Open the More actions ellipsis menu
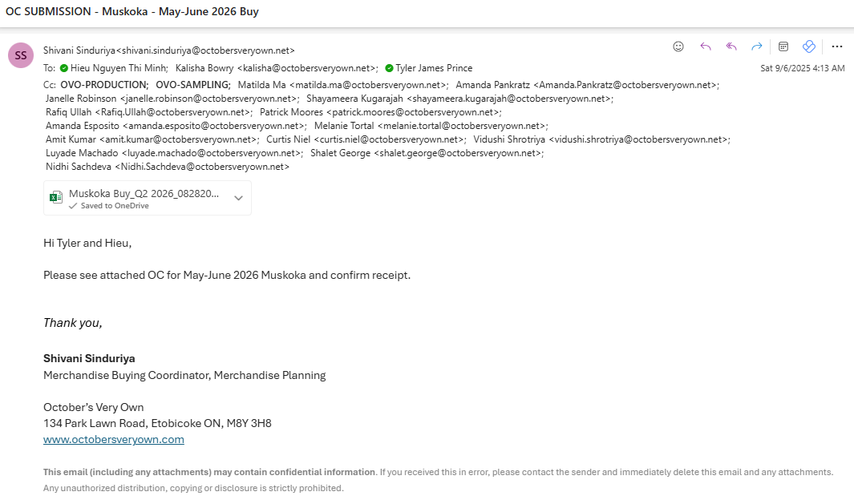Screen dimensions: 854x504 (x=836, y=46)
